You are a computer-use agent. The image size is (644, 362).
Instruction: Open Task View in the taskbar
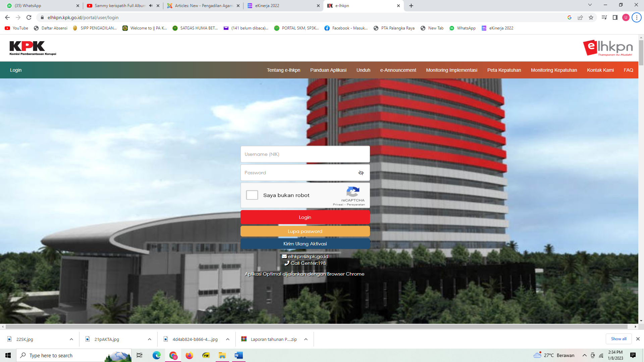[140, 355]
